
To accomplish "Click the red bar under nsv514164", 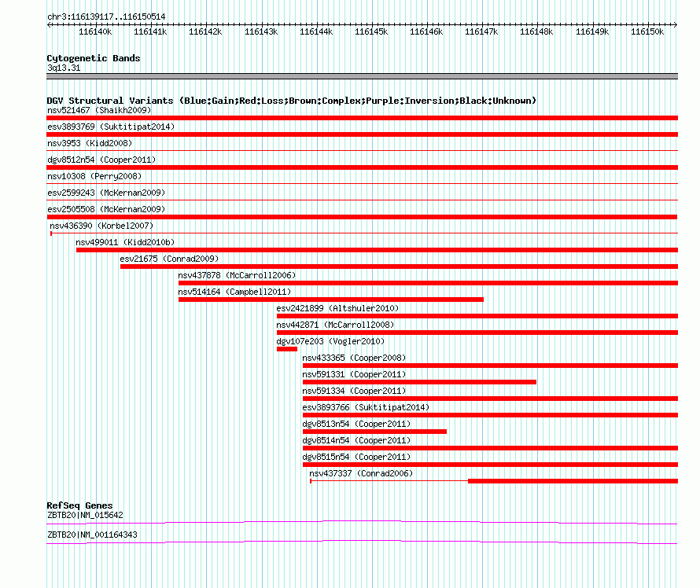I will pyautogui.click(x=331, y=300).
